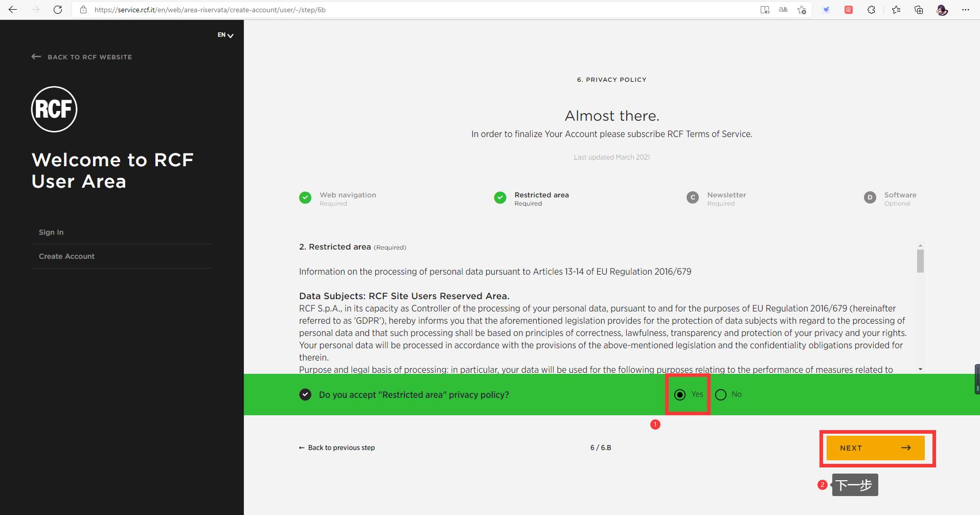Click the Newsletter step C circle

693,197
